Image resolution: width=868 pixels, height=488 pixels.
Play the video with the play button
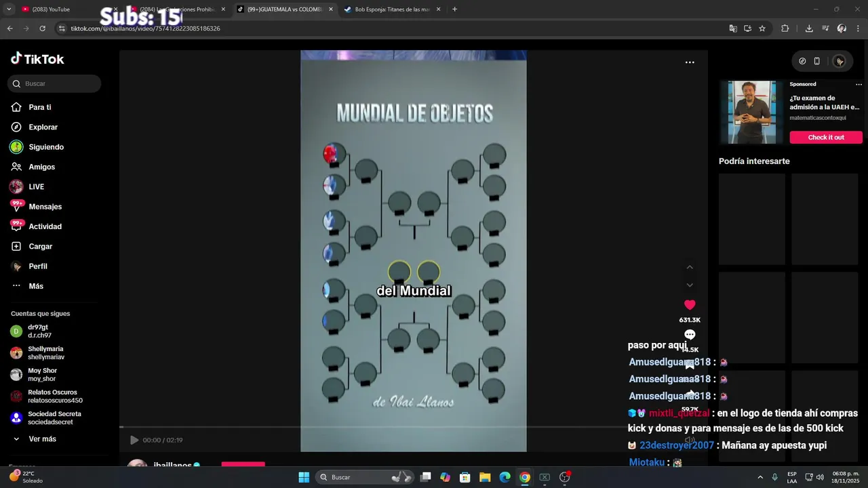coord(134,440)
